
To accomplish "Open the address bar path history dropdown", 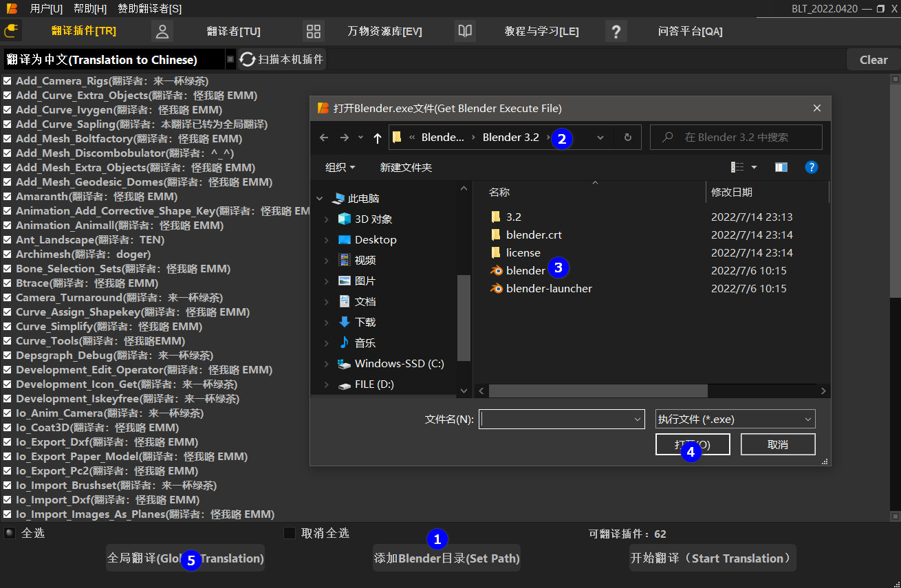I will click(600, 138).
